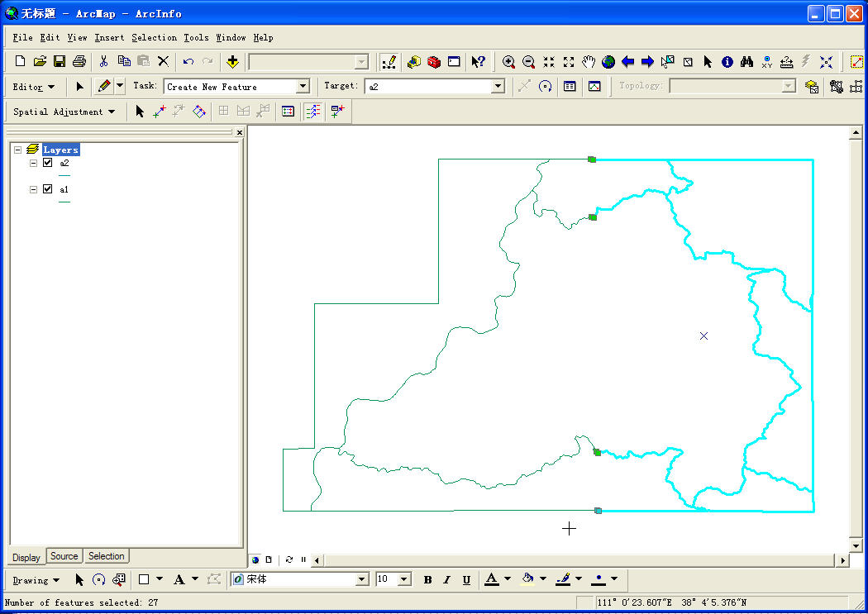868x614 pixels.
Task: Click the Save map icon
Action: pos(60,62)
